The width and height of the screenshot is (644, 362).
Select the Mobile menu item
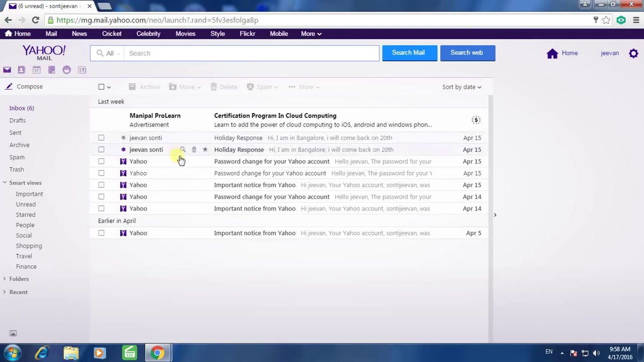(279, 34)
